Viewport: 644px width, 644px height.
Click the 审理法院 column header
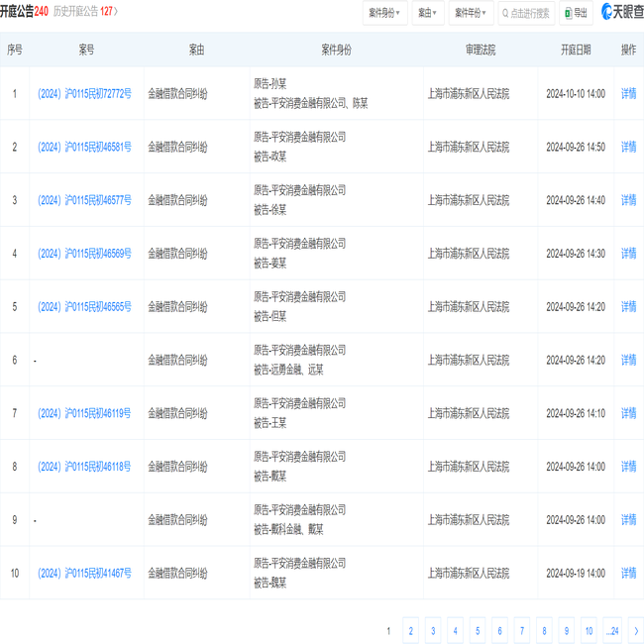[x=481, y=50]
